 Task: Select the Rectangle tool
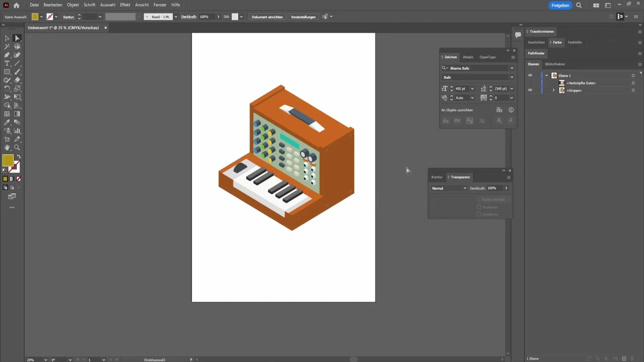(7, 72)
